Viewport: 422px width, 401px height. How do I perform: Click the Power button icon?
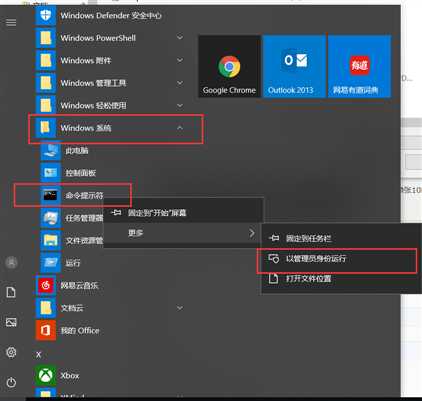11,382
